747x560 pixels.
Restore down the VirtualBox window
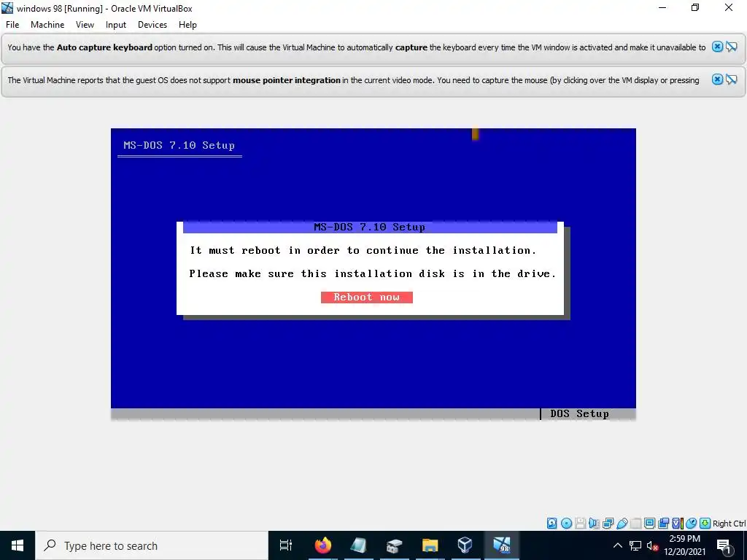[695, 7]
